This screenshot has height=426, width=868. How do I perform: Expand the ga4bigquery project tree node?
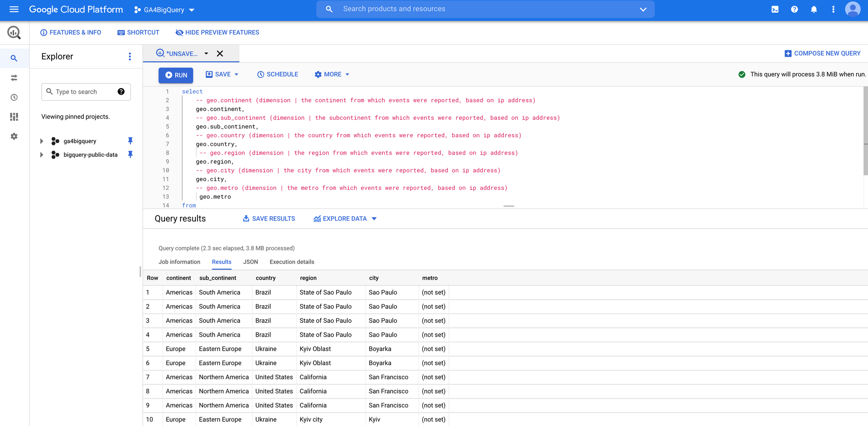pyautogui.click(x=42, y=141)
